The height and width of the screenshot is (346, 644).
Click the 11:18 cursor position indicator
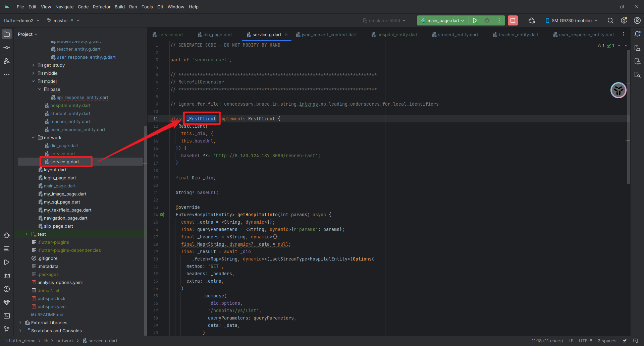click(547, 341)
